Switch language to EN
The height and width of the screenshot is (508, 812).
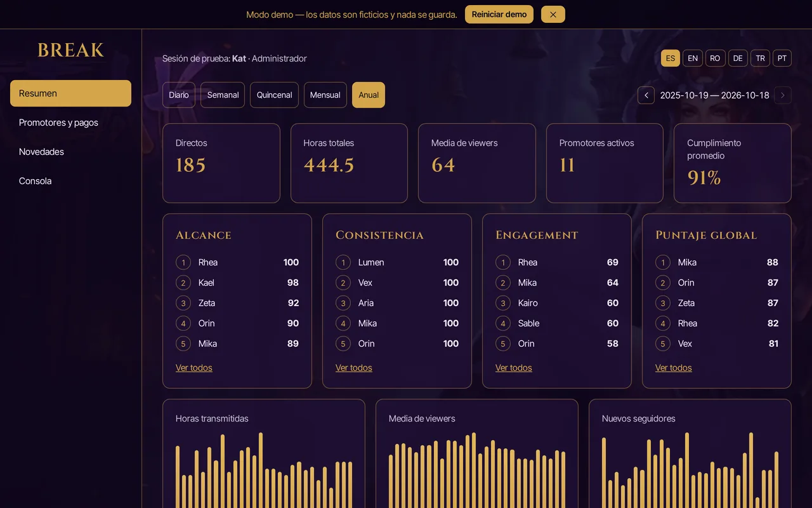coord(693,58)
